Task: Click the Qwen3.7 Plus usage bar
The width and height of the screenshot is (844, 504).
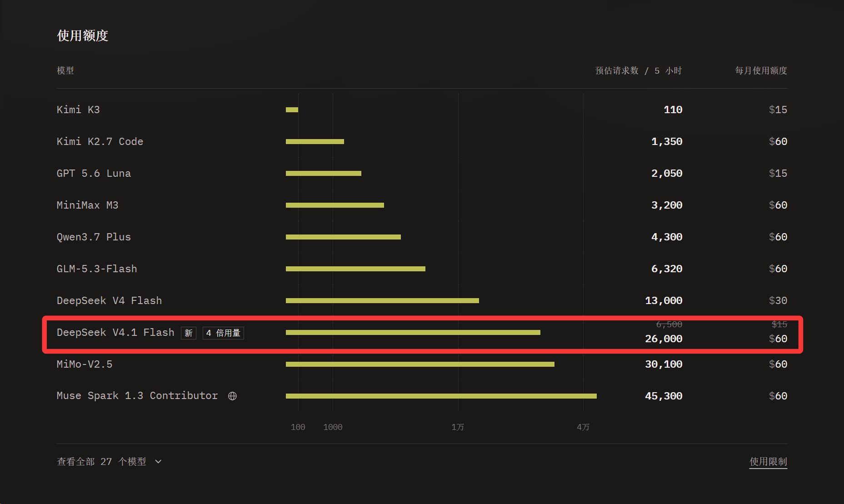Action: (x=343, y=237)
